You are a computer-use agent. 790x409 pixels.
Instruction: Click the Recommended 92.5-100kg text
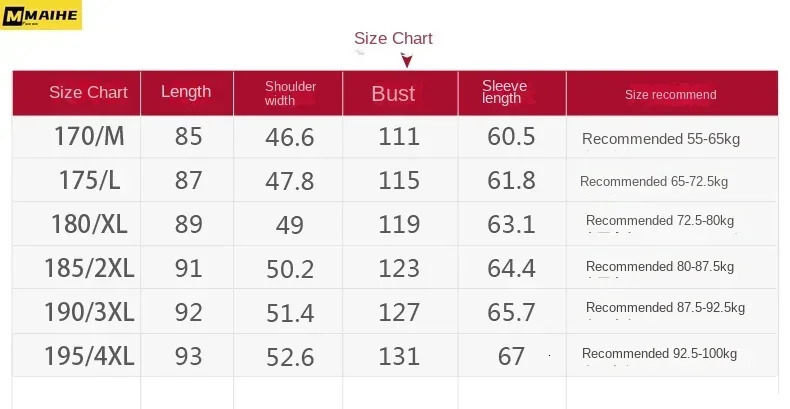(659, 354)
